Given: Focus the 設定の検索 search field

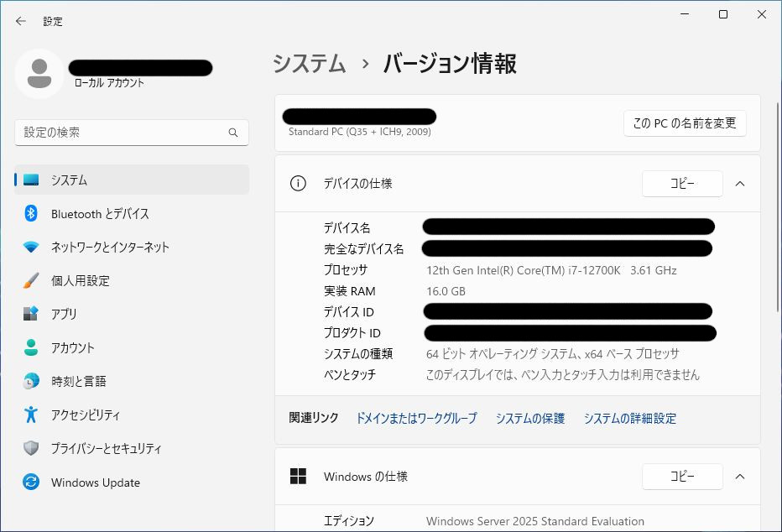Looking at the screenshot, I should tap(132, 133).
